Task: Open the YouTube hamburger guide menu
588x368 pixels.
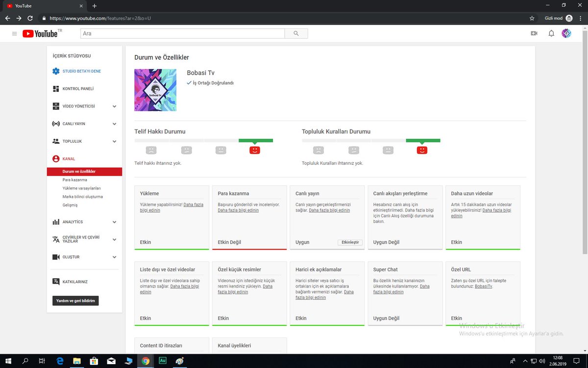Action: coord(14,33)
